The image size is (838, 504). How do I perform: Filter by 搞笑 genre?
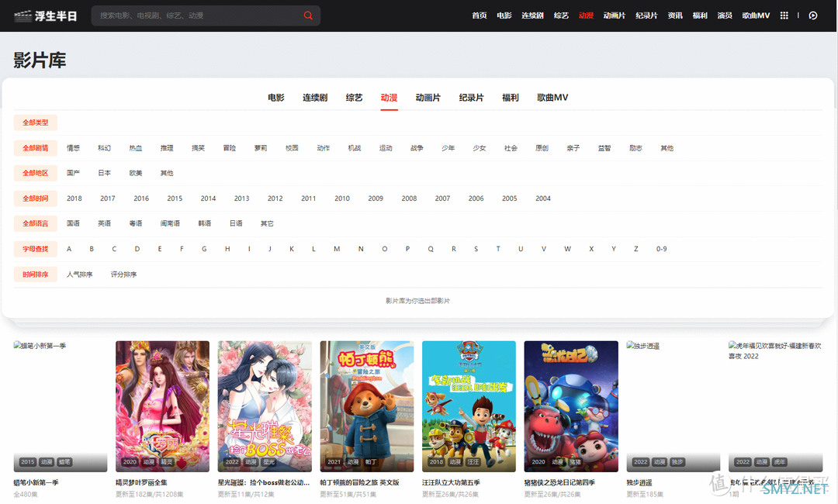click(199, 148)
